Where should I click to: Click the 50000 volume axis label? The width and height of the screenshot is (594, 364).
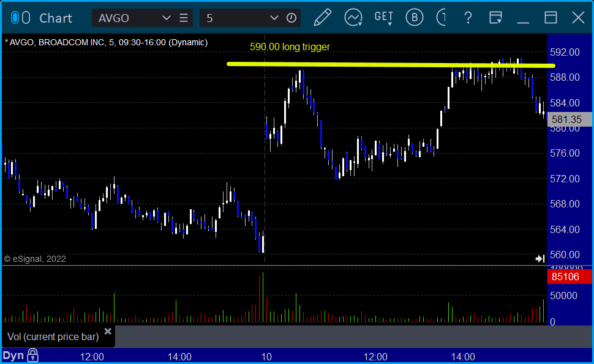pos(564,295)
